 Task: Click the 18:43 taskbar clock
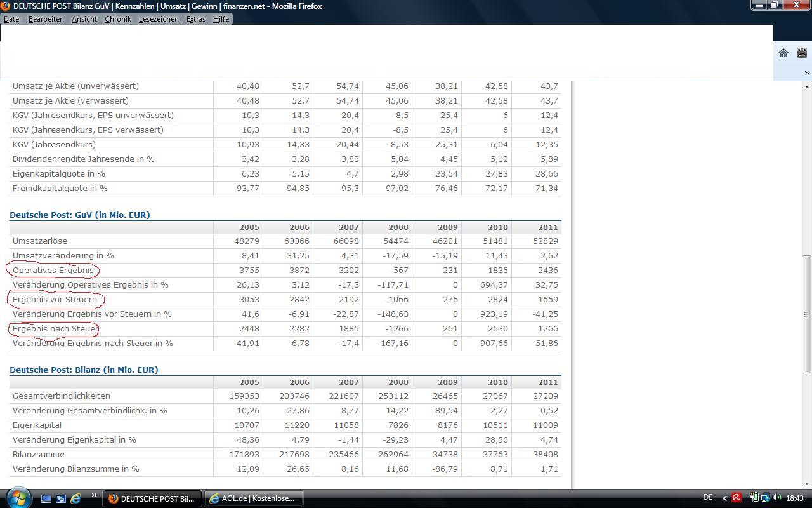click(x=795, y=498)
